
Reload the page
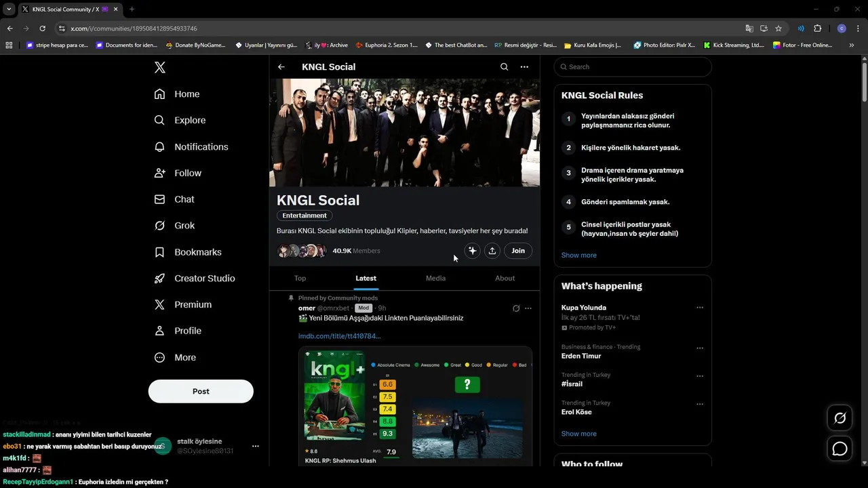[x=42, y=28]
